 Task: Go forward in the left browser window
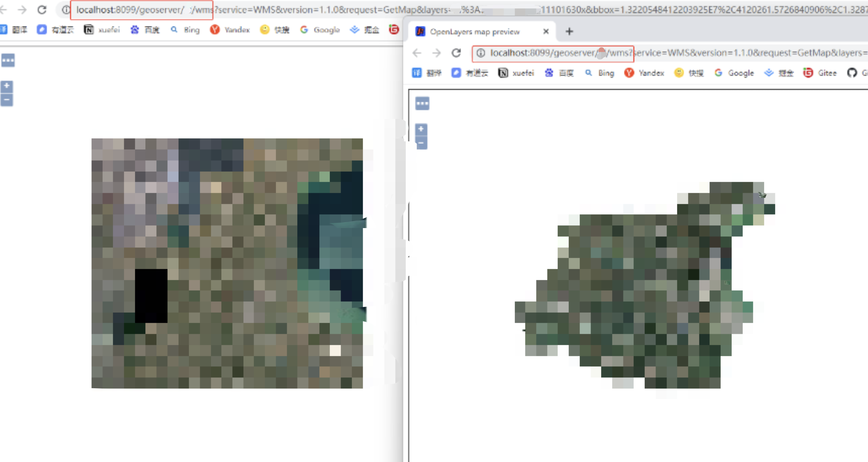22,10
